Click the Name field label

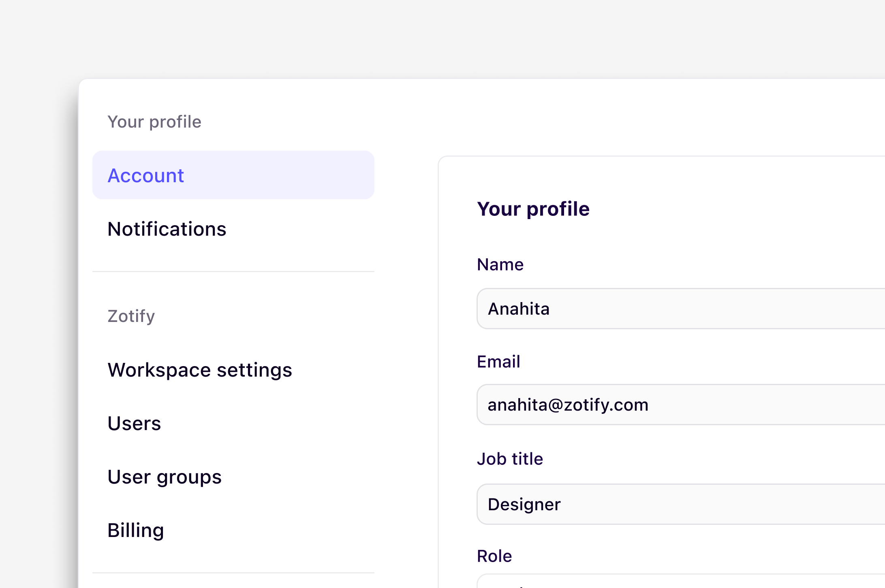tap(500, 264)
